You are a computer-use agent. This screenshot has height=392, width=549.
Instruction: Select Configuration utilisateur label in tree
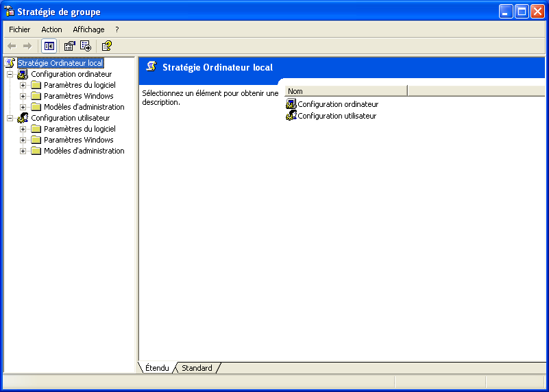[x=71, y=118]
